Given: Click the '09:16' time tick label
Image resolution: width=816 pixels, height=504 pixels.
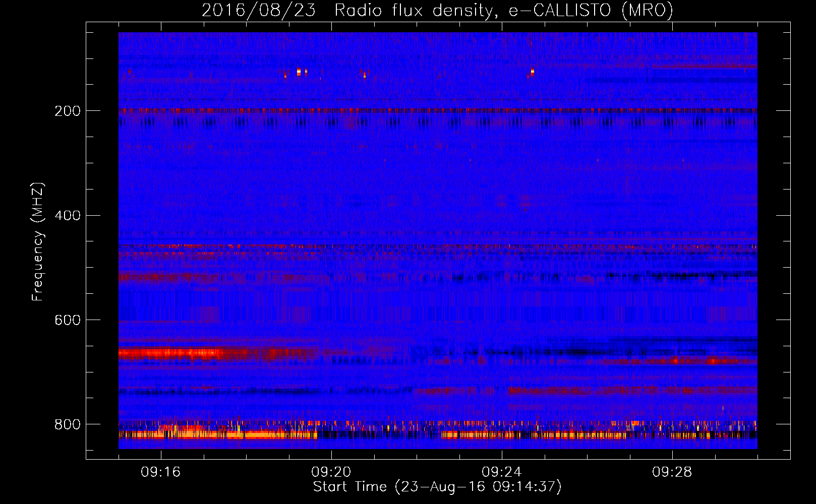Looking at the screenshot, I should [x=161, y=472].
